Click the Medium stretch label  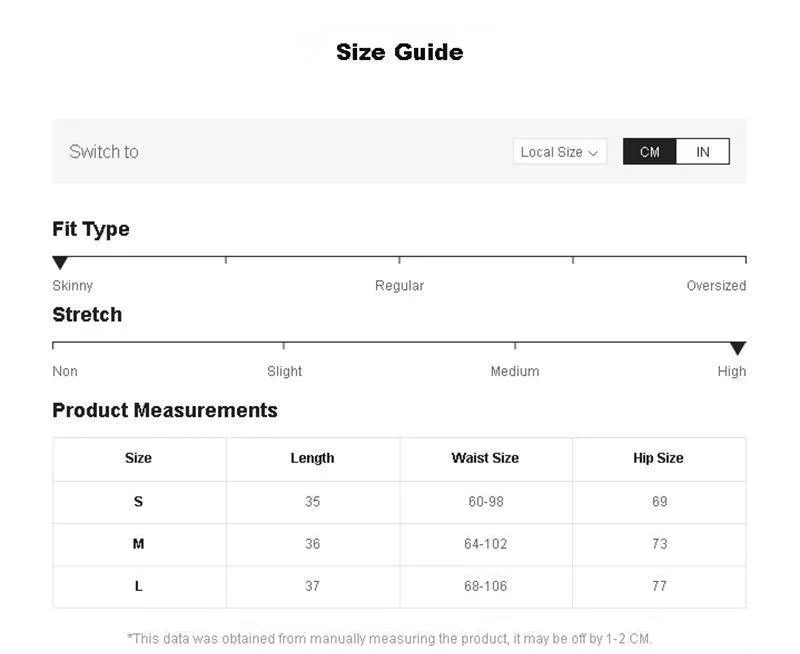[x=515, y=371]
